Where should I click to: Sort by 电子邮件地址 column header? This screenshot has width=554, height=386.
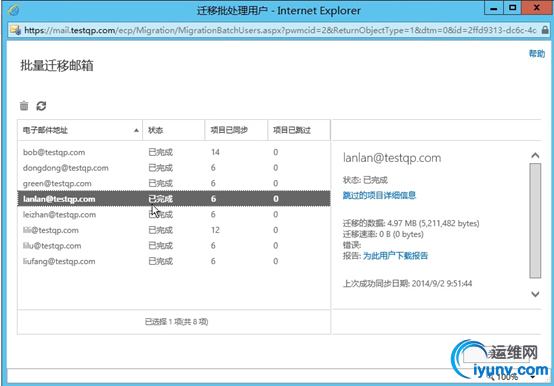coord(80,130)
